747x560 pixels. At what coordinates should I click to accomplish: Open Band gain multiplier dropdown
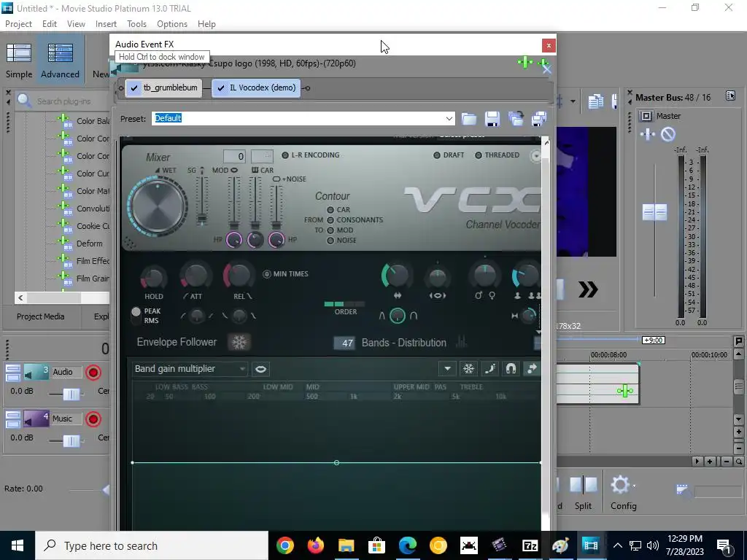click(x=190, y=369)
